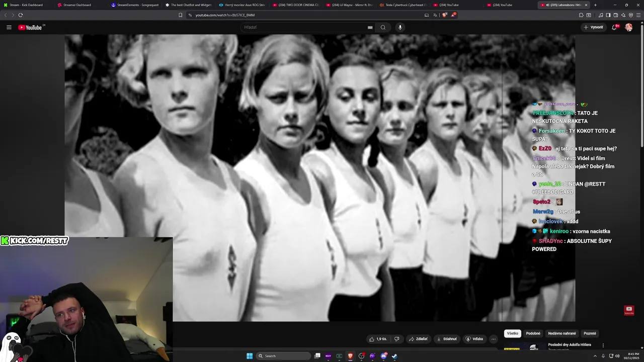
Task: Open the YouTube notifications bell
Action: point(614,27)
